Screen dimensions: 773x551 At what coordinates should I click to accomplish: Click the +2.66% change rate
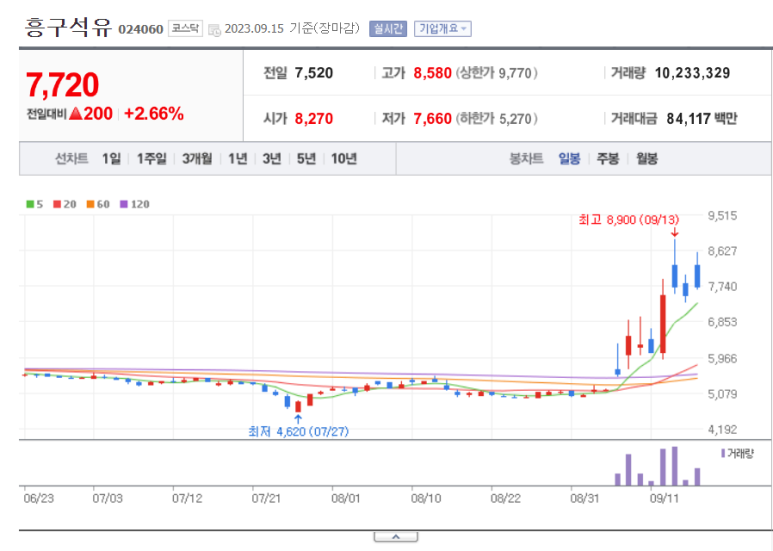coord(154,114)
